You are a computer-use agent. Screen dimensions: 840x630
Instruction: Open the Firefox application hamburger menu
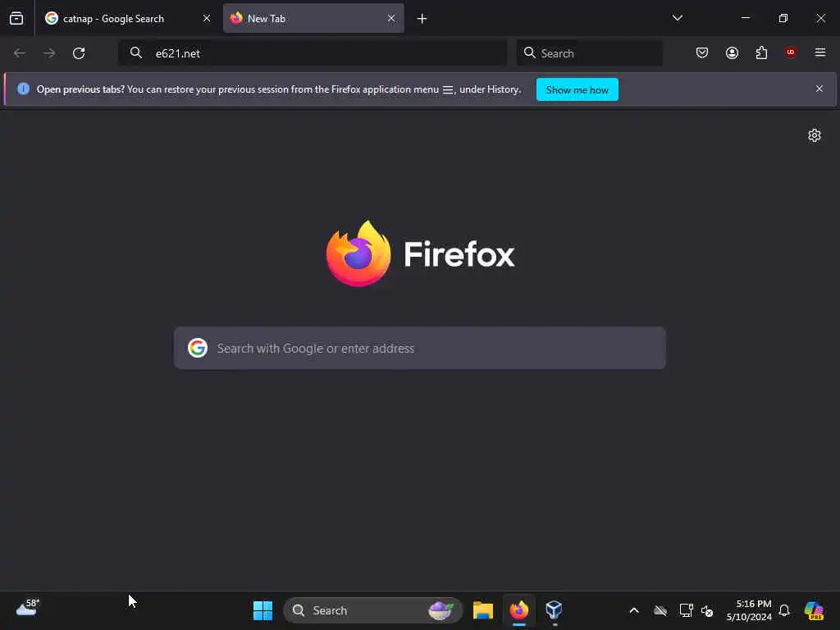(x=820, y=52)
